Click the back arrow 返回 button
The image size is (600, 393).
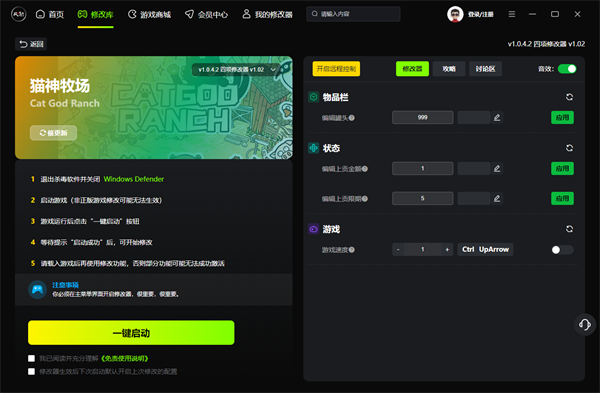pyautogui.click(x=31, y=44)
